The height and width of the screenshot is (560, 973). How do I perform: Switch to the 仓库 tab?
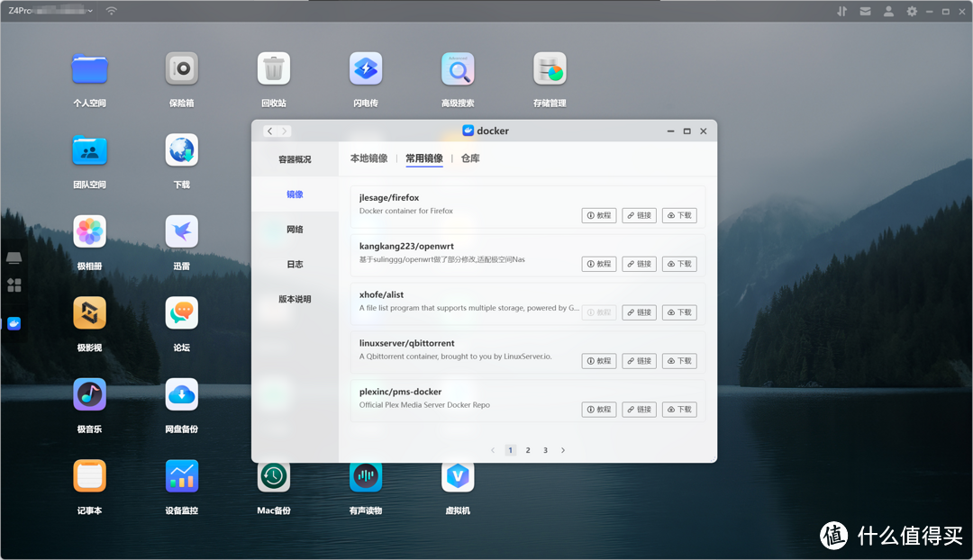click(x=470, y=158)
